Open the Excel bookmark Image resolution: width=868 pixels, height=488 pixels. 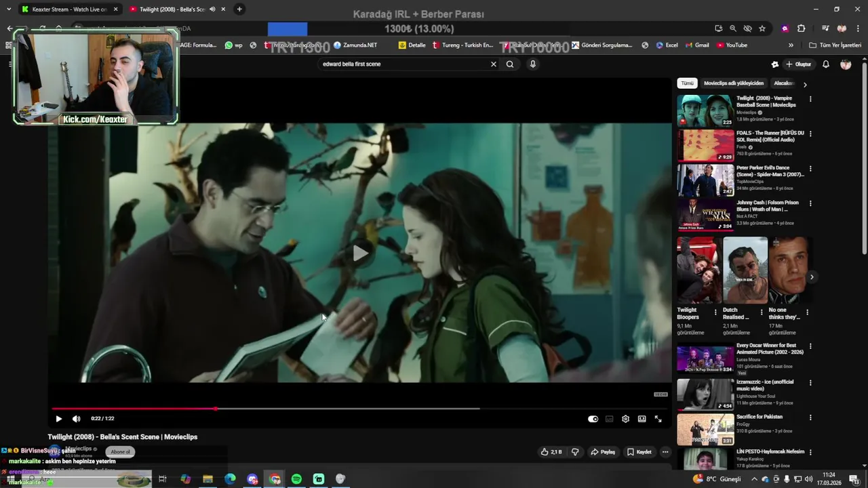click(x=667, y=45)
